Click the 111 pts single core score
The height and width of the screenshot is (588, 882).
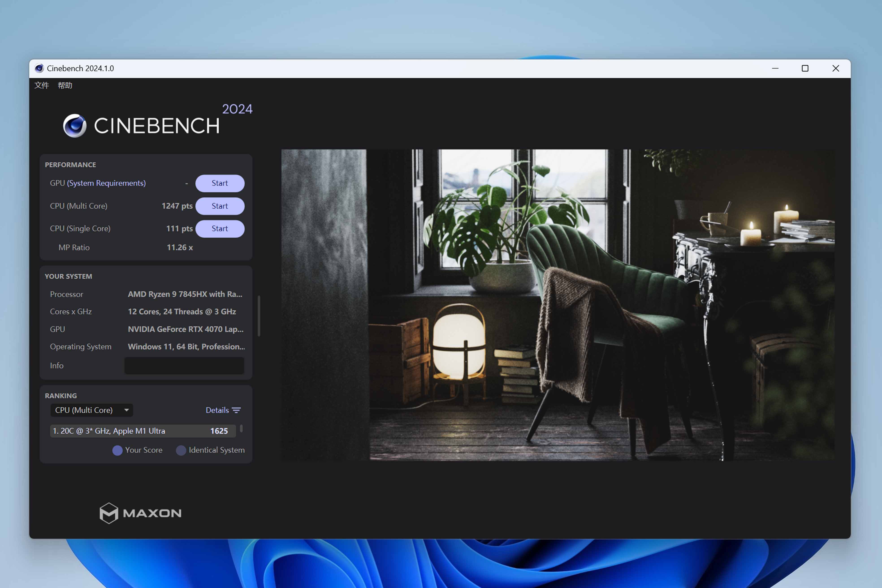179,228
